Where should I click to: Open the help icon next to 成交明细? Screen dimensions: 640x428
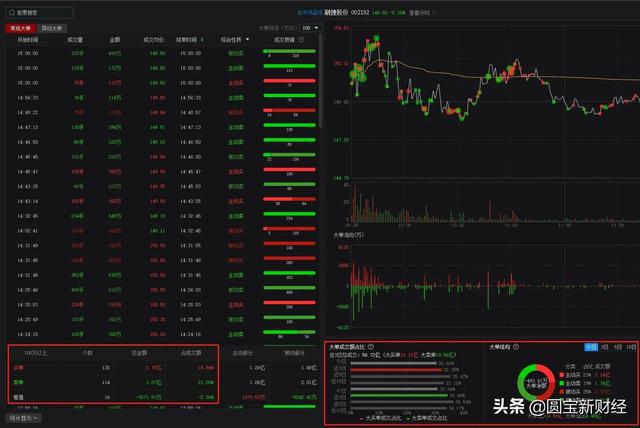click(301, 40)
